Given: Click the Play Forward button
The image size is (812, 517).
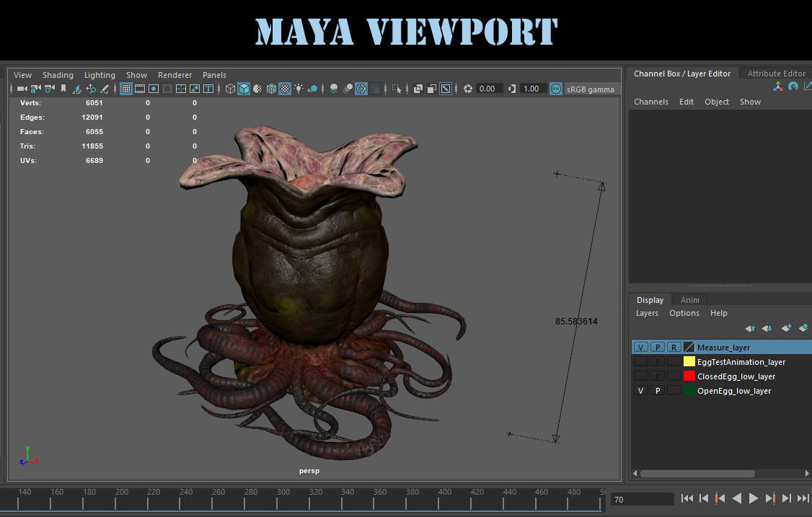Looking at the screenshot, I should [x=754, y=498].
